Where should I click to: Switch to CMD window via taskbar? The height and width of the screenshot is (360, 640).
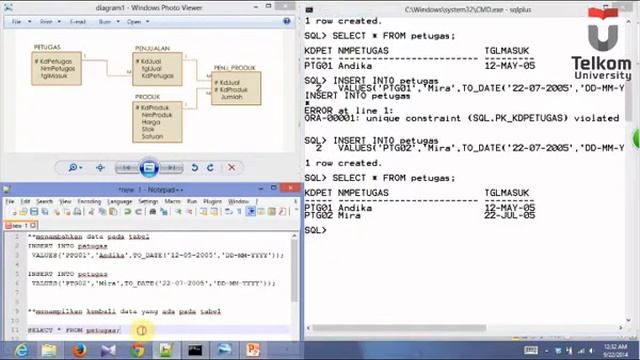point(195,350)
